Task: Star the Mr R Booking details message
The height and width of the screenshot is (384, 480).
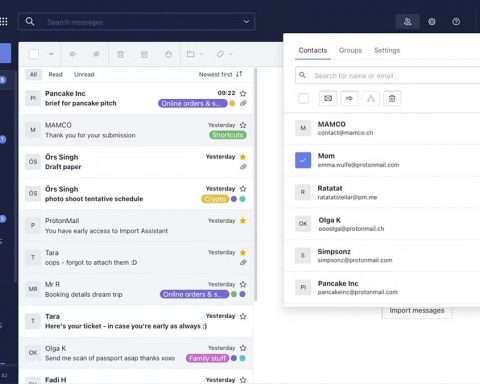Action: [x=243, y=284]
